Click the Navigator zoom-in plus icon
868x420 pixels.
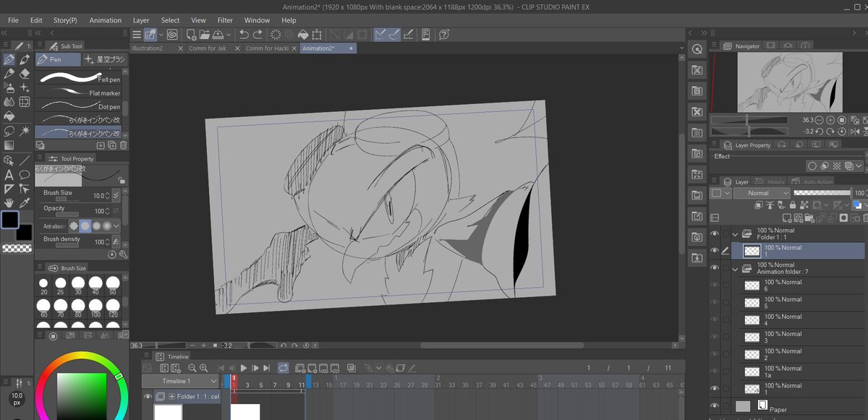pyautogui.click(x=830, y=120)
